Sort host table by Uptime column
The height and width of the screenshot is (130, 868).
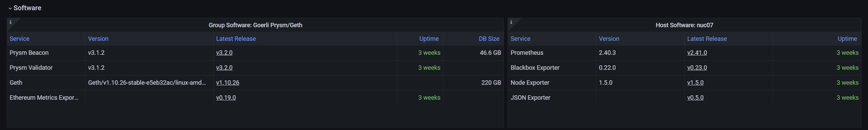click(847, 39)
